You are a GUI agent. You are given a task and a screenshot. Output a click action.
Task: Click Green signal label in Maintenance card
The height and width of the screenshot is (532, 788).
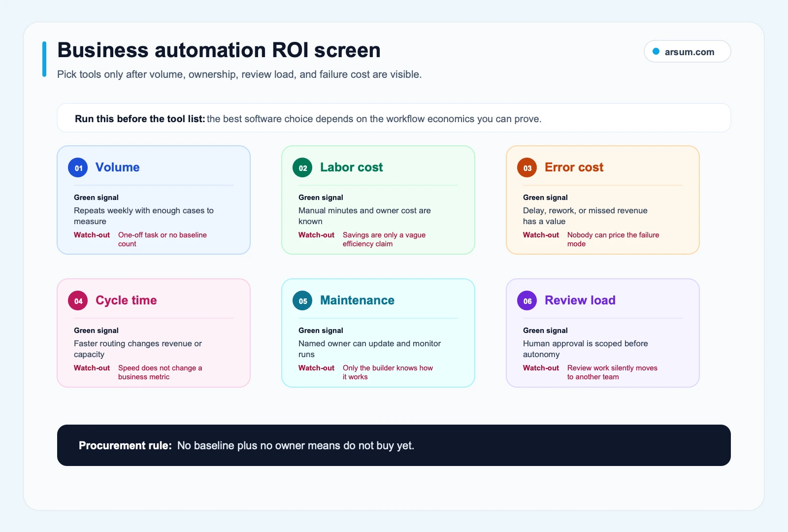coord(321,331)
